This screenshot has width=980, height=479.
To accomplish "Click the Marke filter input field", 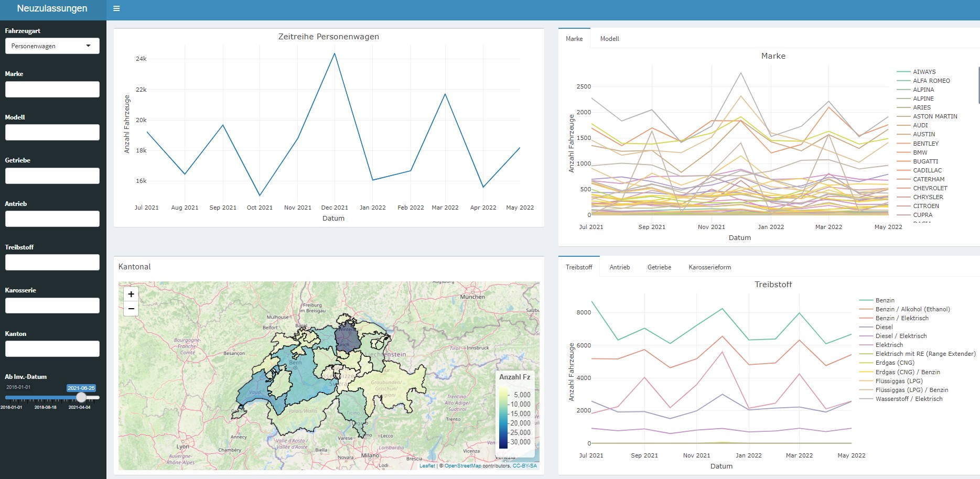I will (52, 89).
